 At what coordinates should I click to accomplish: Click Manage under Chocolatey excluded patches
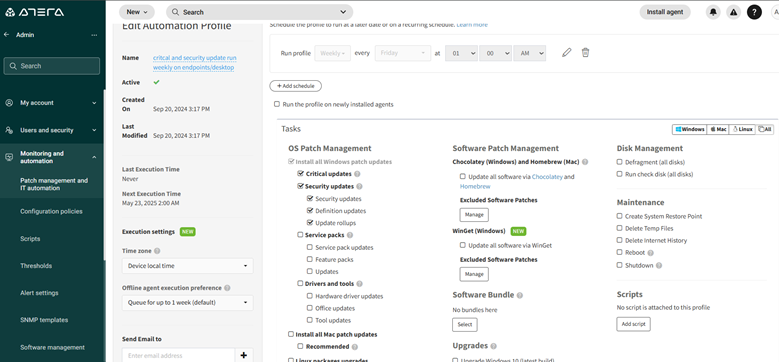coord(474,215)
